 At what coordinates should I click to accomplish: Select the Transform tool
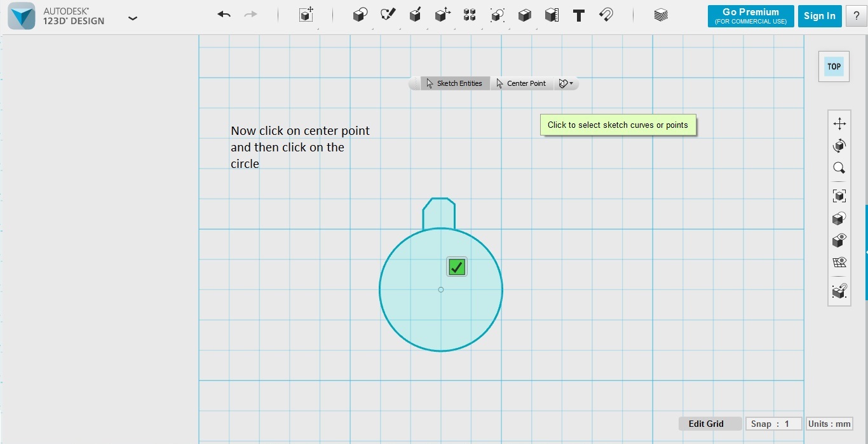[x=306, y=15]
